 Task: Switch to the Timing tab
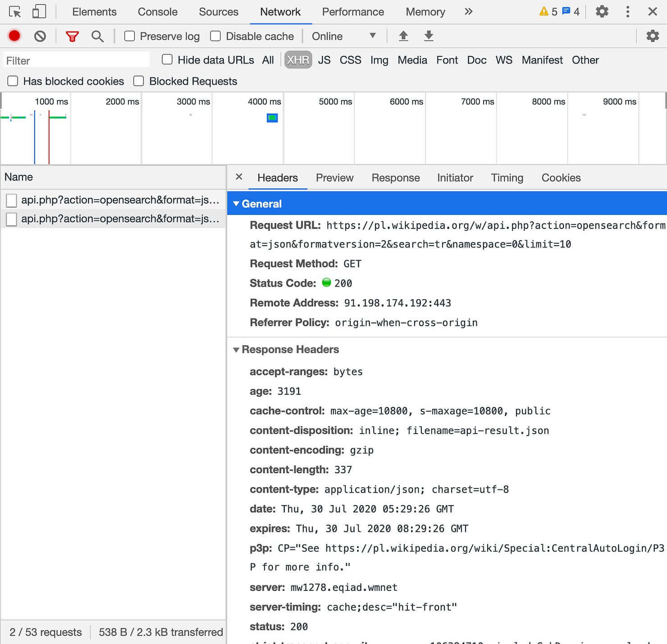coord(507,178)
